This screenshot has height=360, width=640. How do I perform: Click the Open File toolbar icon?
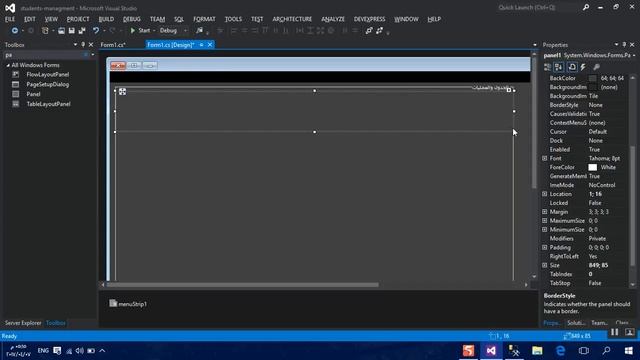pos(61,31)
